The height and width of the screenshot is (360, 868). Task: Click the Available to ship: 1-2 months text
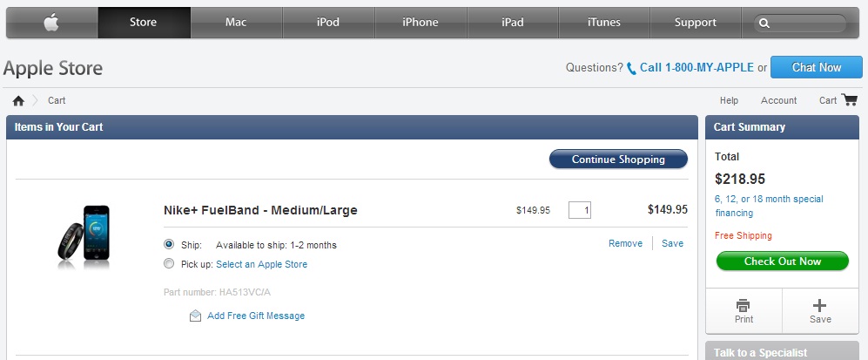[276, 245]
